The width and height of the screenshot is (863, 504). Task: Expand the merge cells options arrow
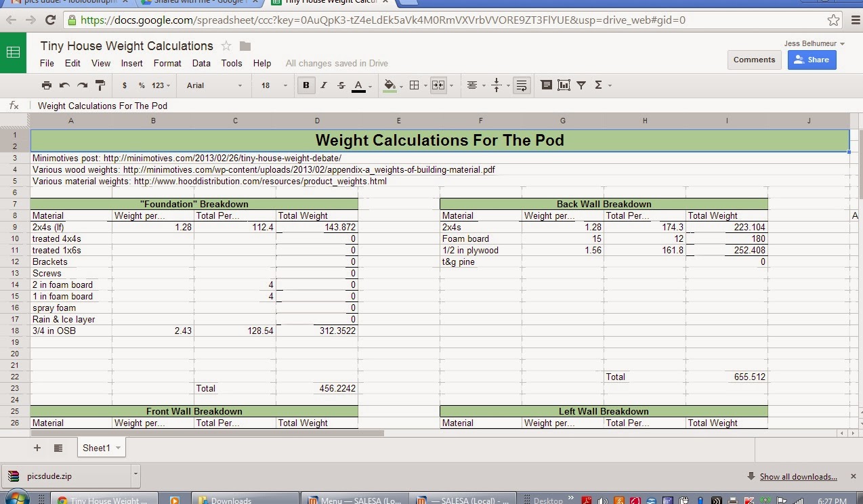(x=450, y=85)
